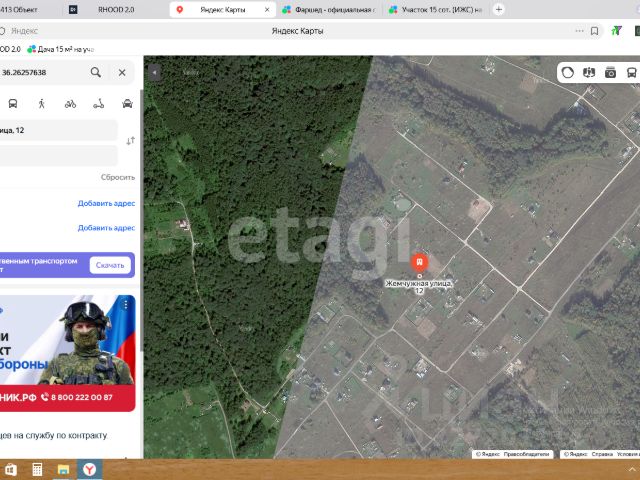Open the address bar three-dot menu
The height and width of the screenshot is (480, 640).
579,31
